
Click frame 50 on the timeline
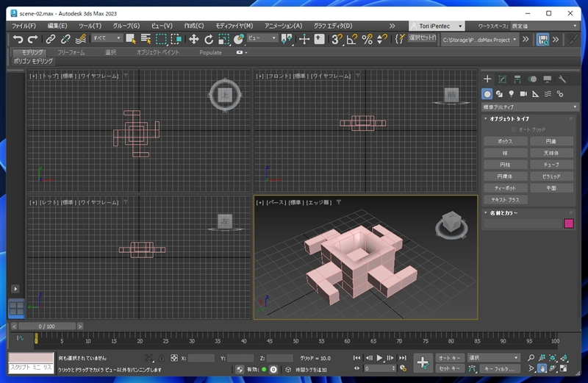point(295,341)
